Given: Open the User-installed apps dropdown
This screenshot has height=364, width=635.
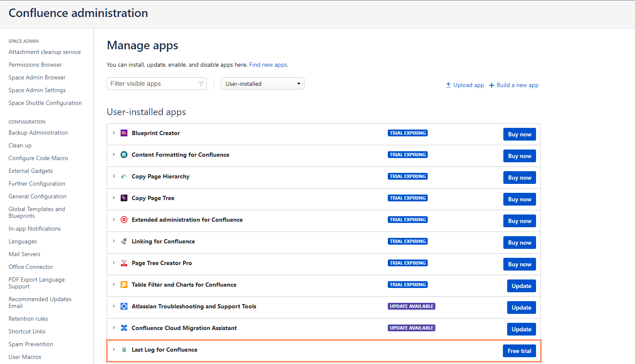Looking at the screenshot, I should [x=262, y=83].
